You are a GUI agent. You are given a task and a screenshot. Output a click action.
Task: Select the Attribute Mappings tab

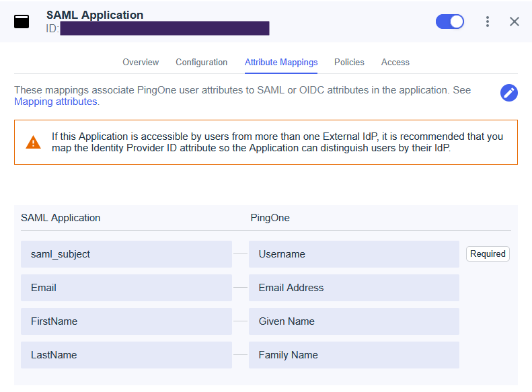(281, 63)
